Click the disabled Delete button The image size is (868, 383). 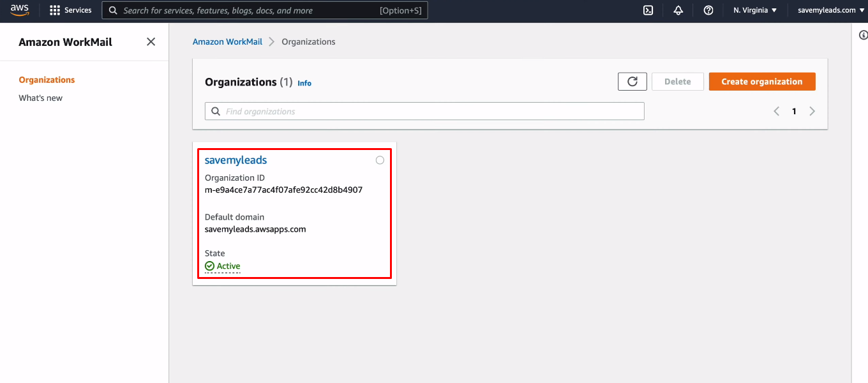678,82
